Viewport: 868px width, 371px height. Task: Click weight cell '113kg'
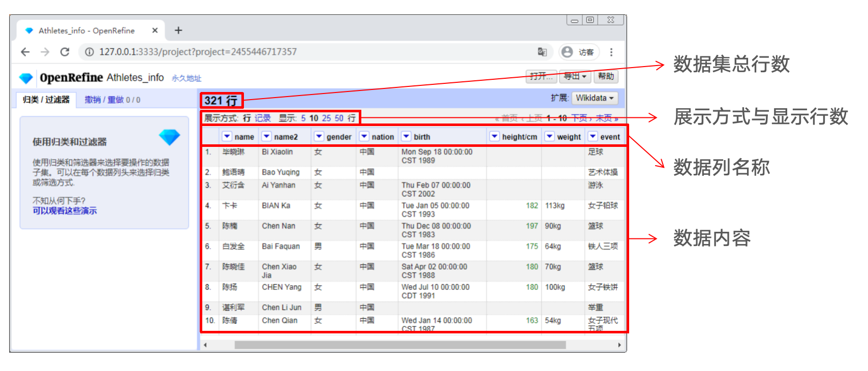(x=555, y=205)
